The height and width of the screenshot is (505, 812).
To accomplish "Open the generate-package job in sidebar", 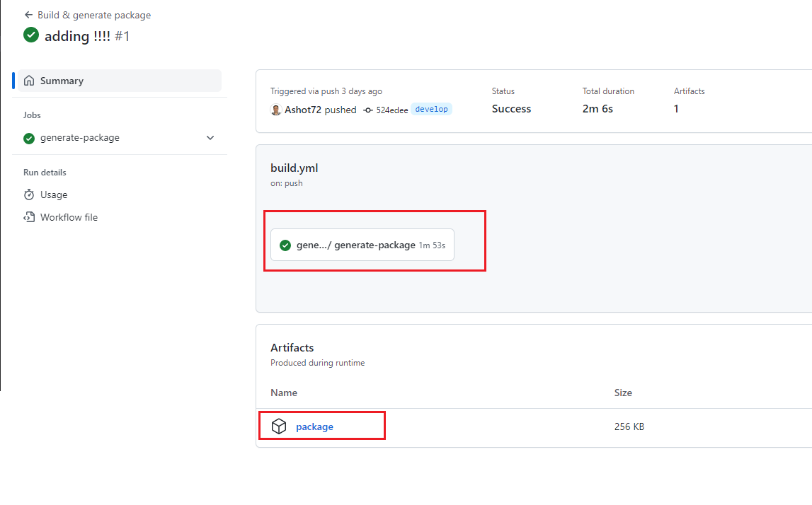I will pyautogui.click(x=79, y=138).
